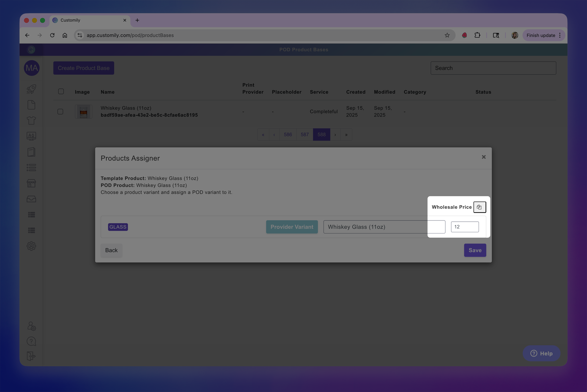The width and height of the screenshot is (587, 392).
Task: Click the Back button in dialog
Action: coord(111,250)
